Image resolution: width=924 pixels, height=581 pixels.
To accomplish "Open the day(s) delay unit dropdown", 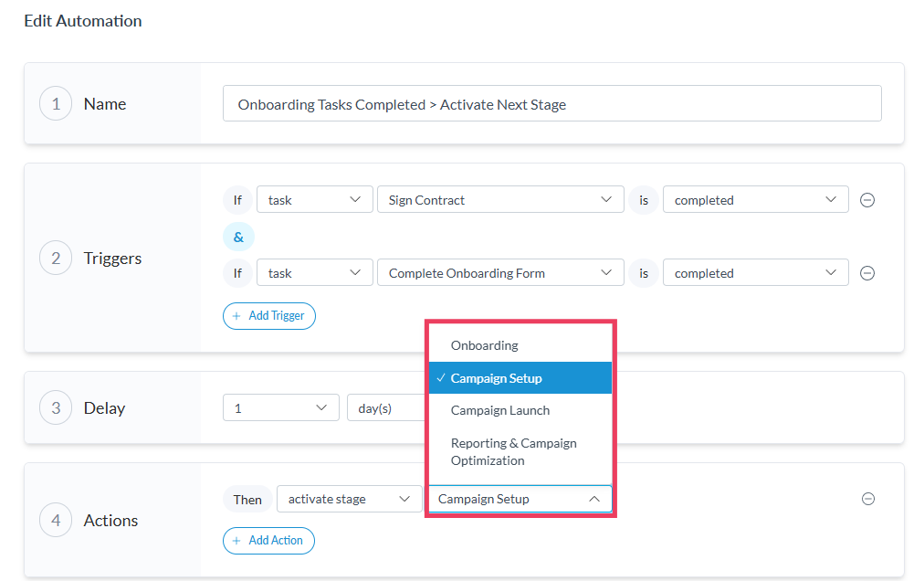I will (x=386, y=407).
